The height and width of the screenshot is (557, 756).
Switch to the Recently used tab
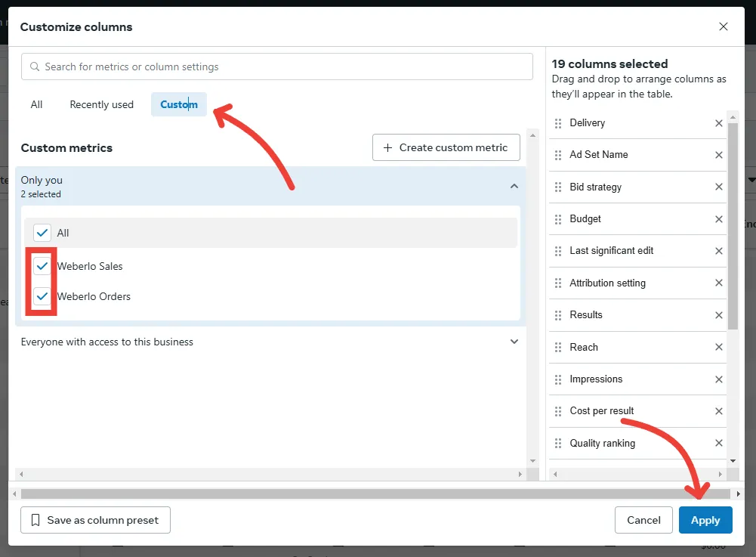pos(102,105)
